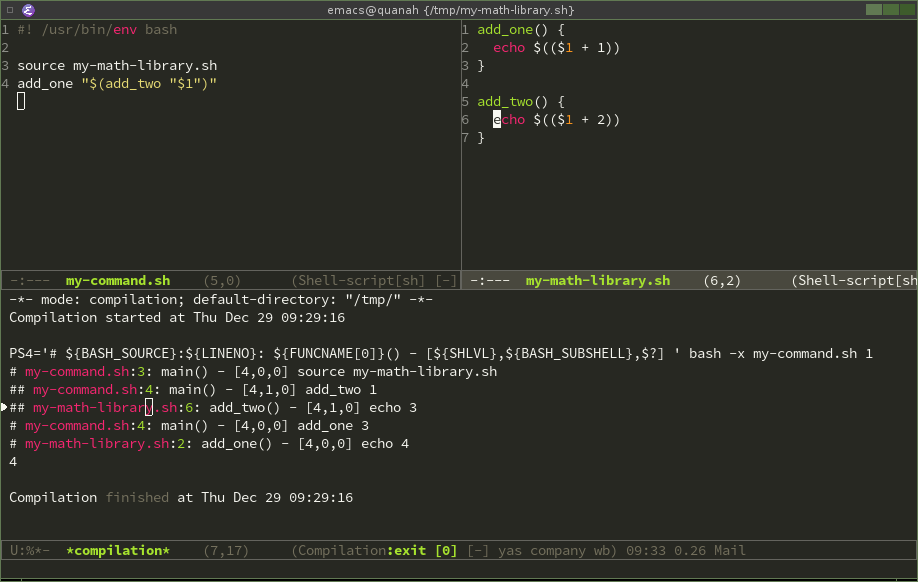Click Compilation mode name in bottom mode line
This screenshot has height=582, width=918.
(x=343, y=551)
